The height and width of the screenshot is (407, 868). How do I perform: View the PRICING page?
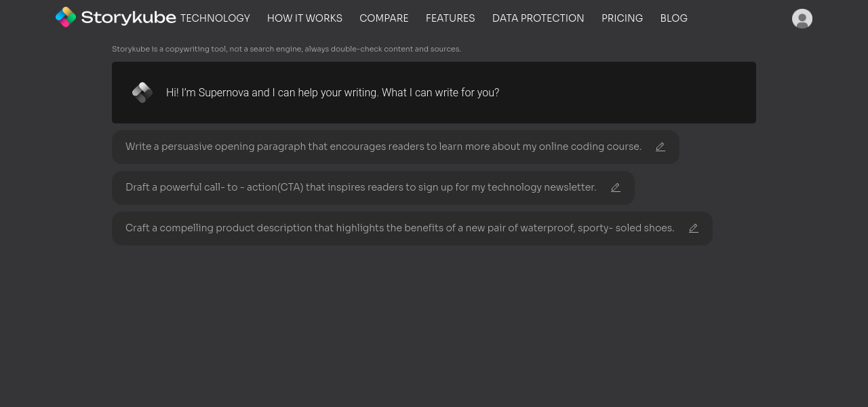[622, 18]
